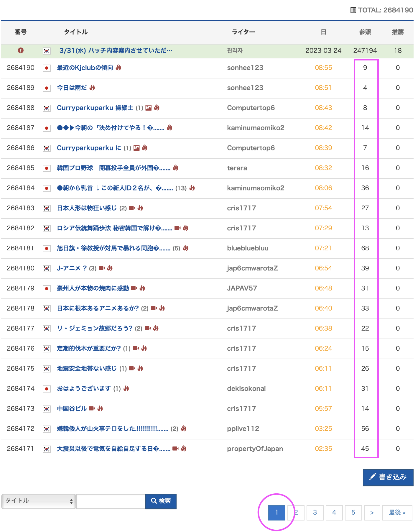Image resolution: width=418 pixels, height=532 pixels.
Task: Click the image icon on post 2684186
Action: point(136,148)
